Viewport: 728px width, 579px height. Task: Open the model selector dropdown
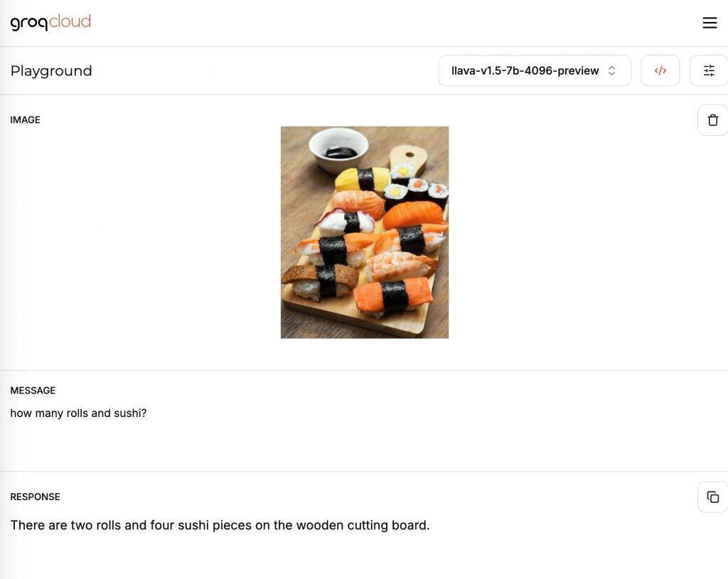pyautogui.click(x=534, y=70)
